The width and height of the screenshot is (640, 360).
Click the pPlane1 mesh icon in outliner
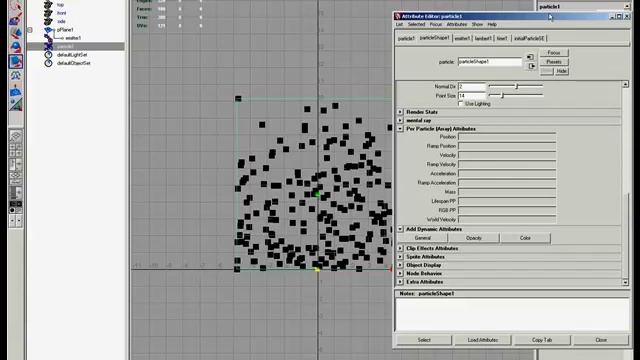tap(48, 30)
